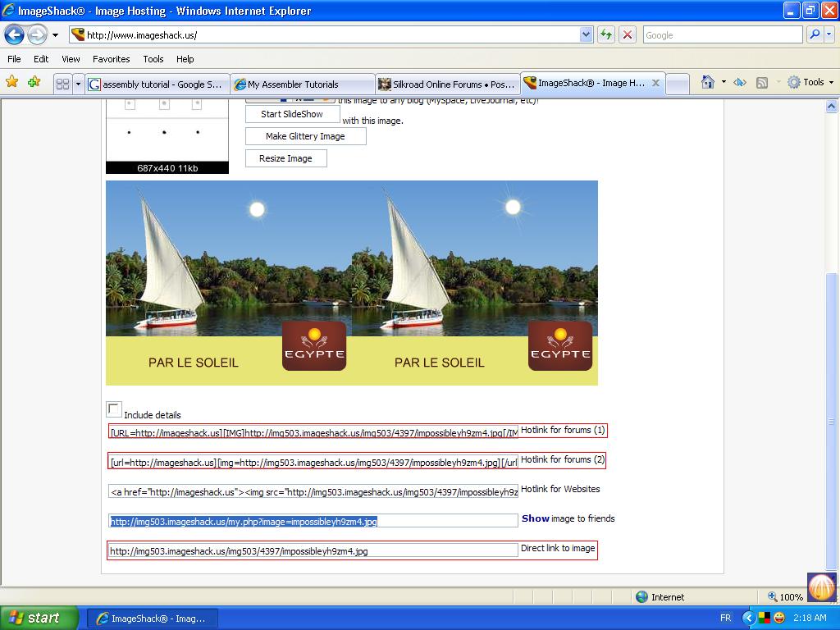Close the ImageShack tab
This screenshot has height=630, width=840.
(x=655, y=83)
